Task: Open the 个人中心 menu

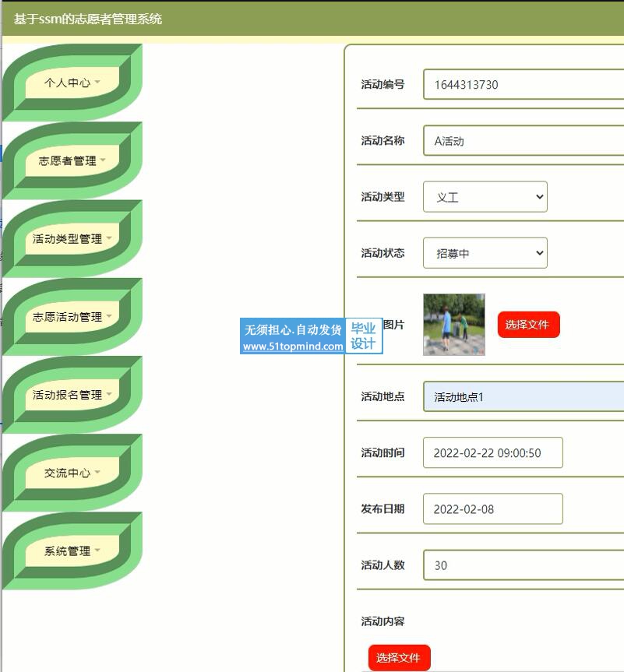Action: [72, 83]
